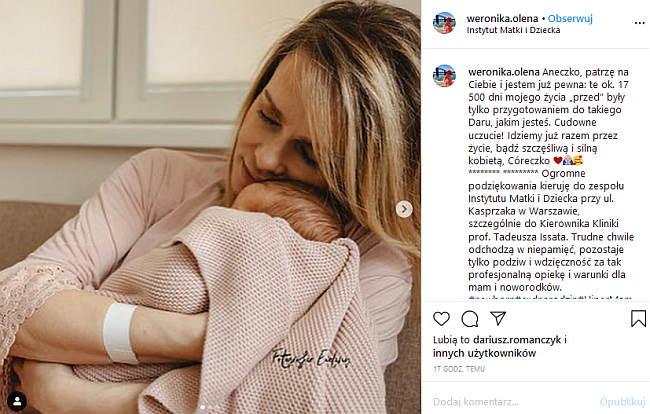Share the post via paper plane icon
The width and height of the screenshot is (650, 414).
click(498, 318)
